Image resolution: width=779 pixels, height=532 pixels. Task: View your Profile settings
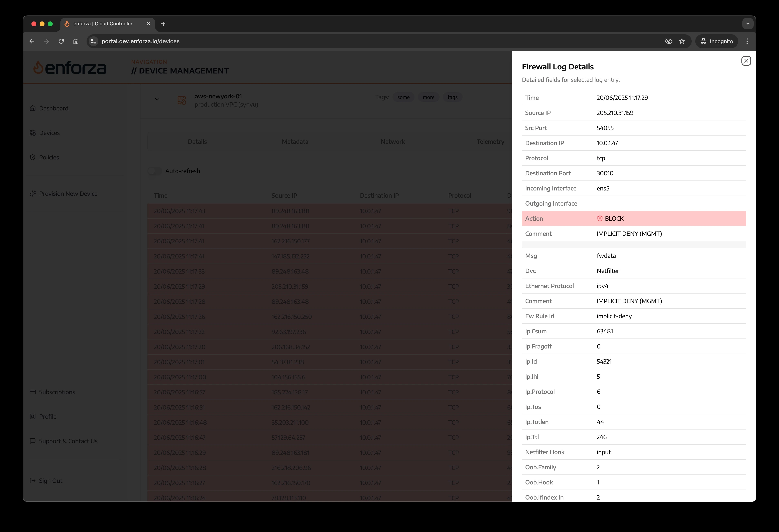click(48, 416)
